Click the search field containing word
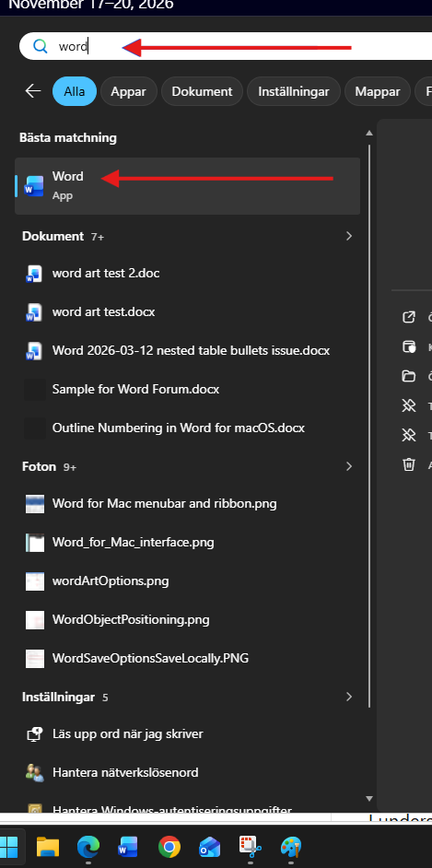Viewport: 432px width, 868px height. click(226, 46)
